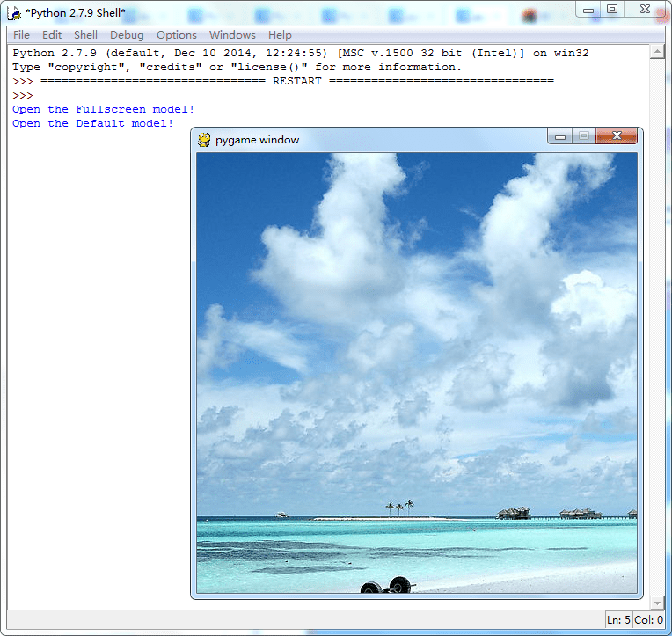Click the 'Open the Default model!' output line
Image resolution: width=672 pixels, height=636 pixels.
(x=92, y=123)
